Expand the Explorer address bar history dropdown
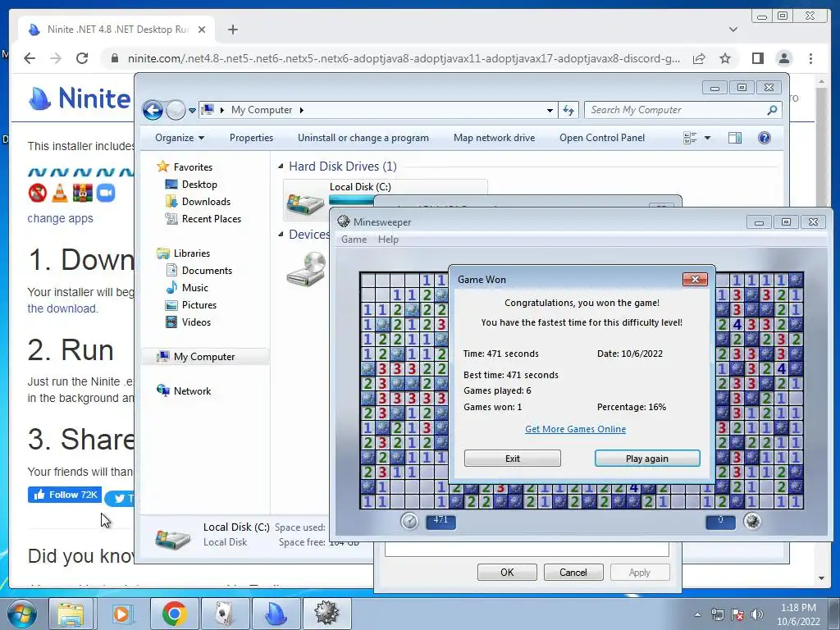The width and height of the screenshot is (840, 630). (550, 111)
